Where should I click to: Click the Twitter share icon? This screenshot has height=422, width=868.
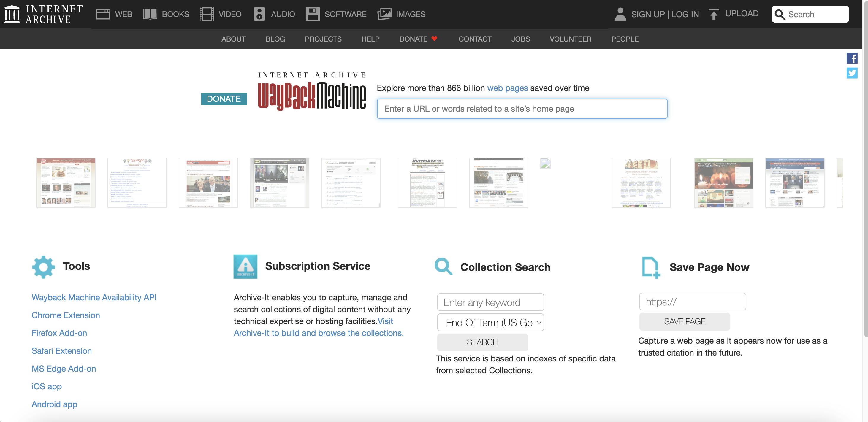(853, 73)
